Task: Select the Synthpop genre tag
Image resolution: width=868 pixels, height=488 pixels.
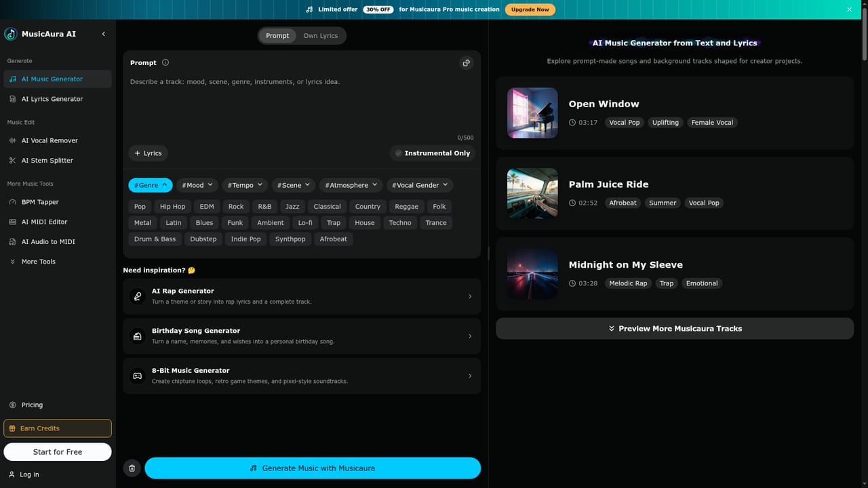Action: [290, 239]
